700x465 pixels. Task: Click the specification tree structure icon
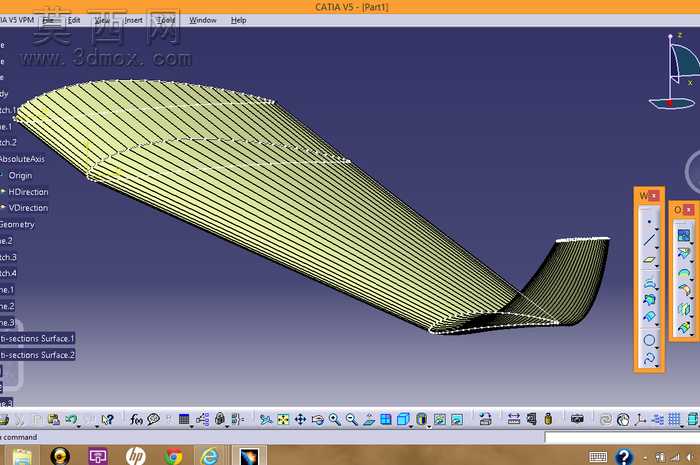pyautogui.click(x=202, y=419)
